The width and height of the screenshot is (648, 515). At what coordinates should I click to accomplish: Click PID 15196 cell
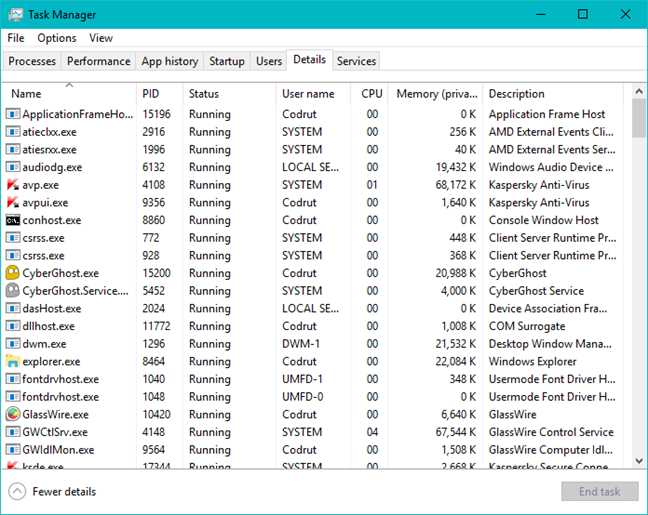(157, 114)
